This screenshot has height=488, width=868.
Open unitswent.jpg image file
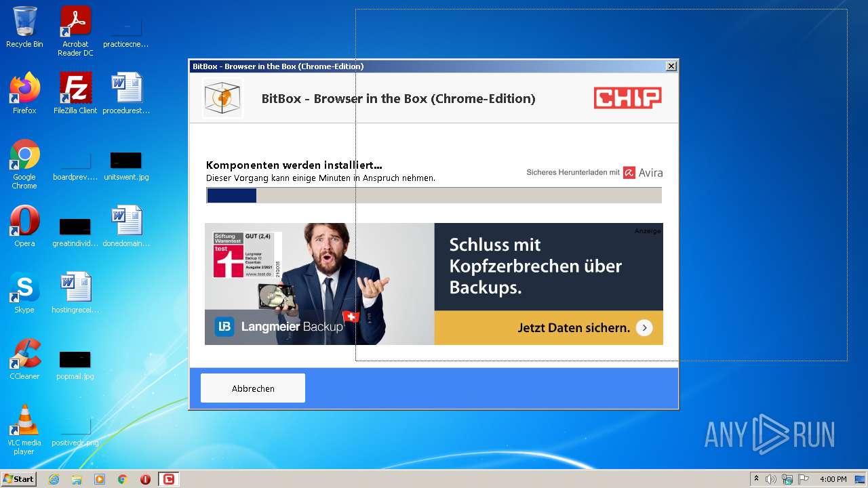click(x=126, y=167)
